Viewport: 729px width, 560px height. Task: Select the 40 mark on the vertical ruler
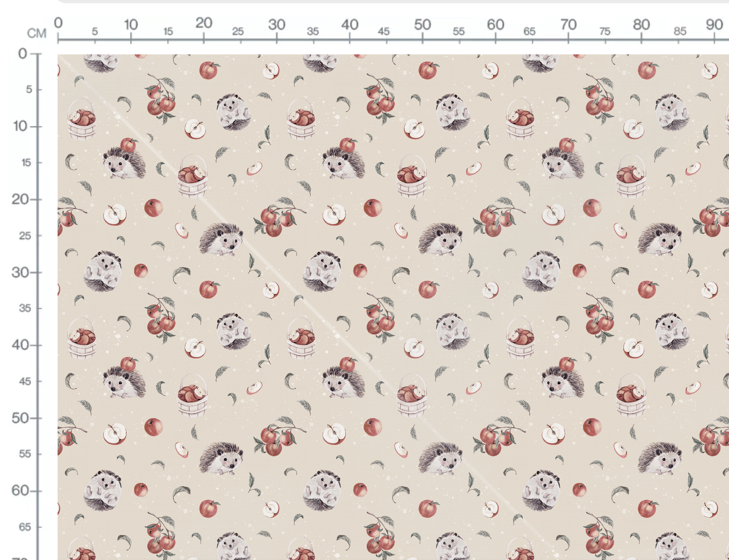(20, 345)
